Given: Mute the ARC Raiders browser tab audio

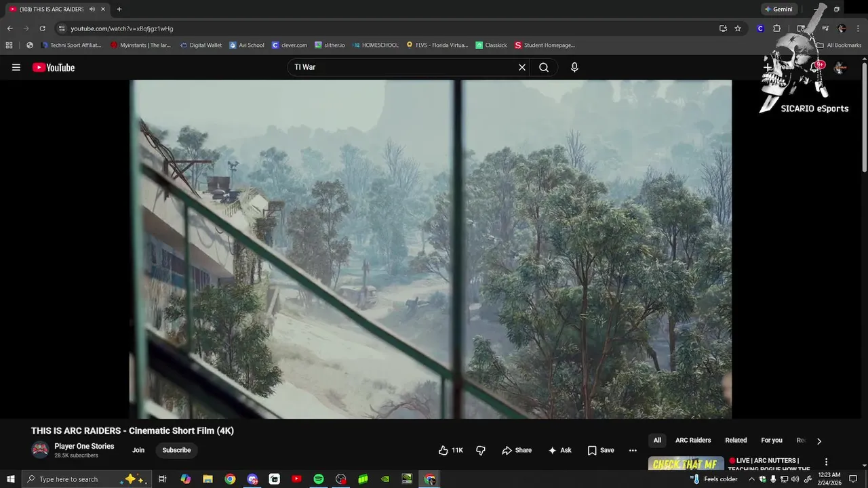Looking at the screenshot, I should tap(92, 9).
